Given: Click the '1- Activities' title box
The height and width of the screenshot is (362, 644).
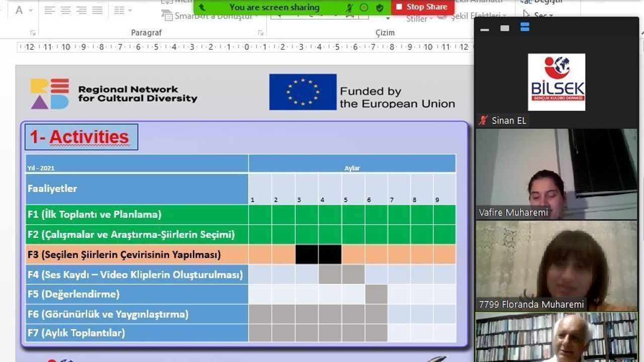Looking at the screenshot, I should tap(81, 137).
